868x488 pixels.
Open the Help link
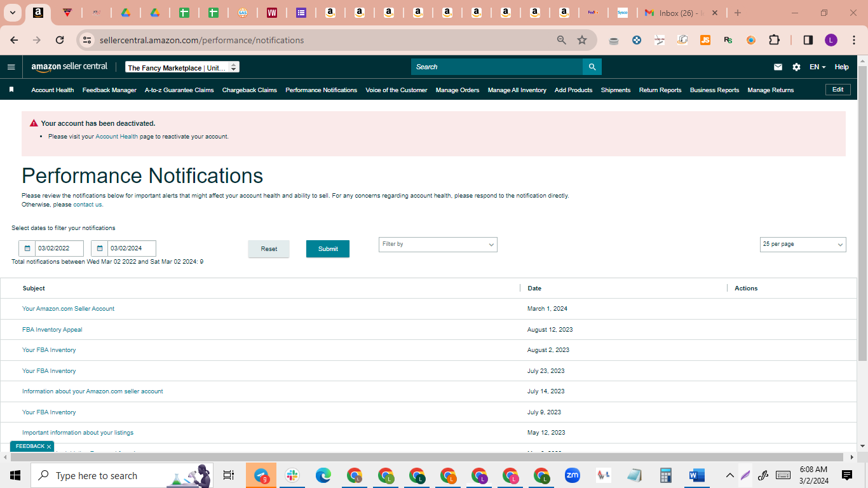click(x=841, y=67)
